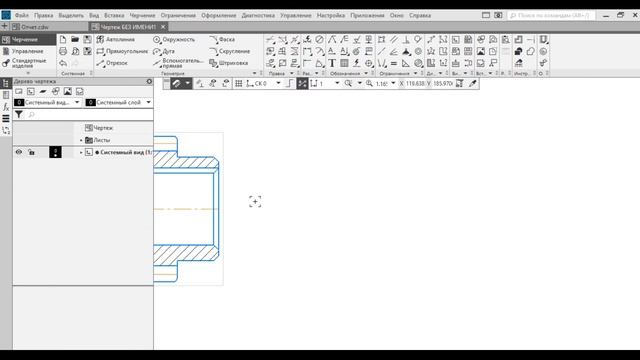Open the СК 0 coordinate system dropdown
The height and width of the screenshot is (360, 640).
click(x=278, y=83)
